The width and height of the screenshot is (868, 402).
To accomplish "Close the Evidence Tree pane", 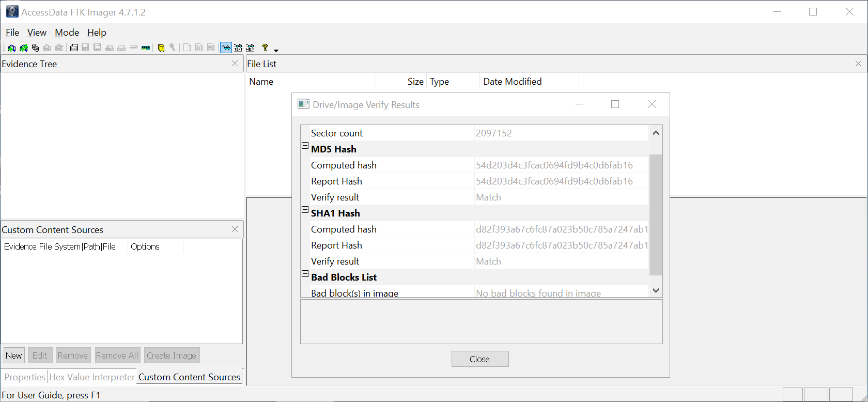I will [x=235, y=64].
